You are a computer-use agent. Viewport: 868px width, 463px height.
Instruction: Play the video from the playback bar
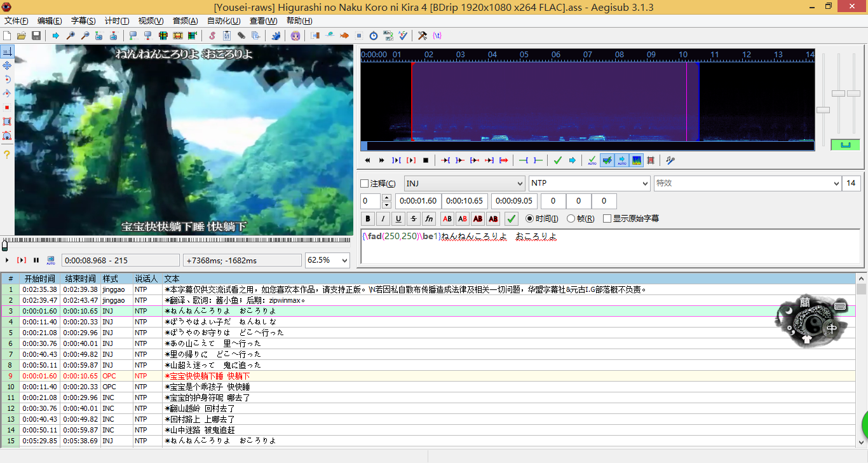coord(7,260)
